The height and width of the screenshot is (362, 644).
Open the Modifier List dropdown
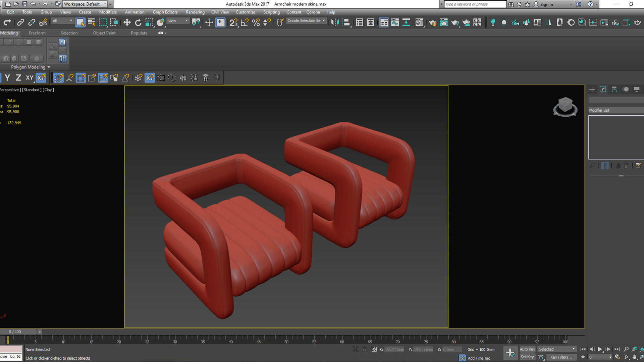click(616, 110)
